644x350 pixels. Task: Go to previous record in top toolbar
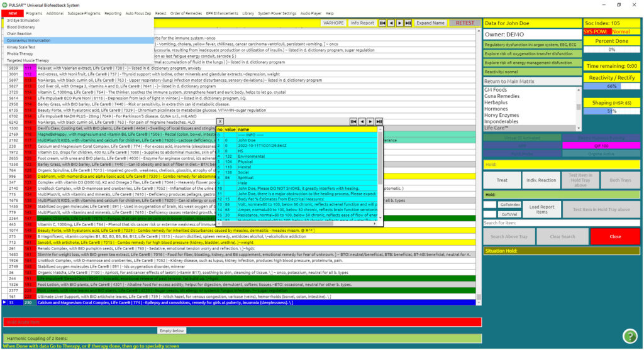pyautogui.click(x=391, y=23)
